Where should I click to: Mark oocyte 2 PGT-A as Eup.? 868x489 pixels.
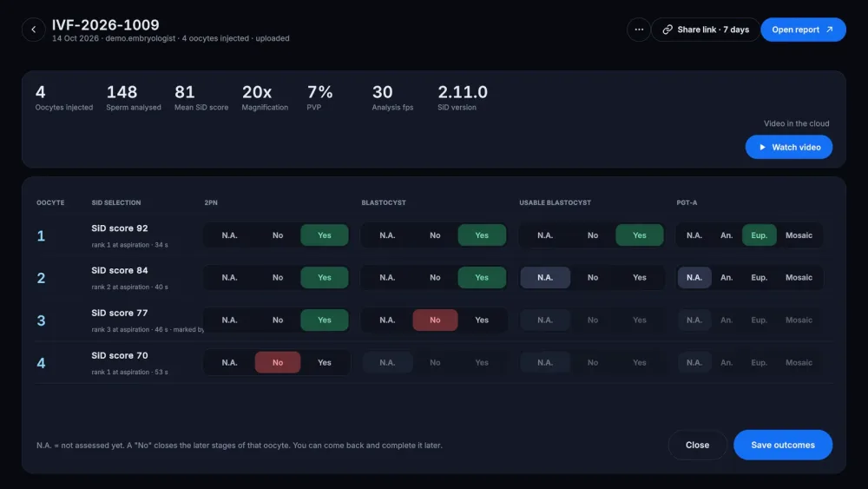click(759, 277)
